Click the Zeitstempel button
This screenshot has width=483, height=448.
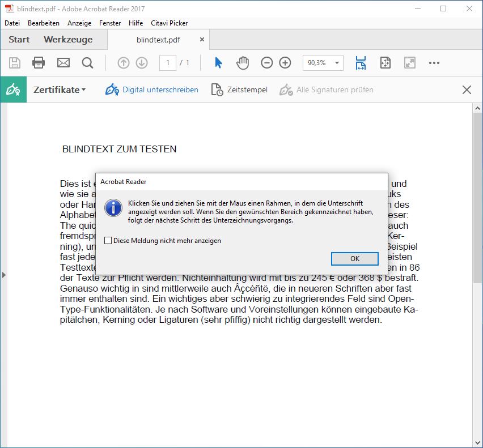[x=239, y=90]
